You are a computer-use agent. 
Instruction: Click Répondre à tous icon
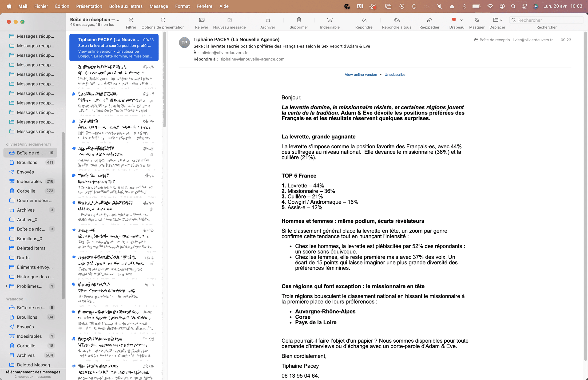(x=397, y=20)
